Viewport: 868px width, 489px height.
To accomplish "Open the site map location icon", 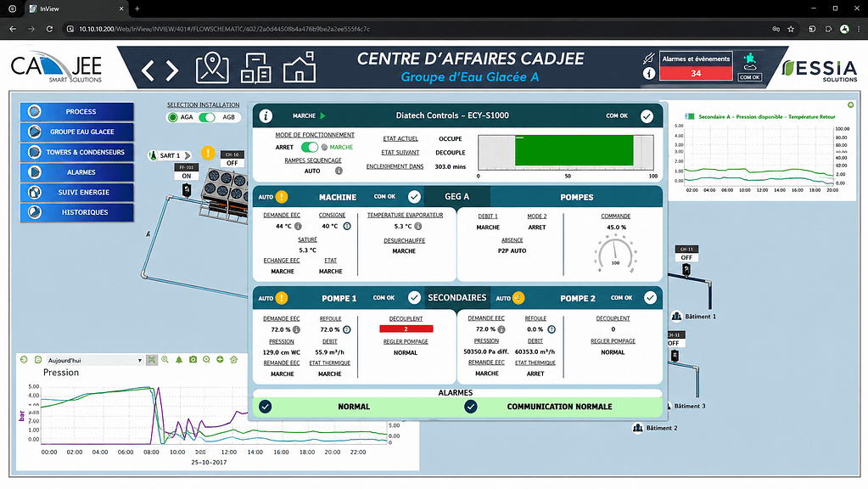I will [x=212, y=68].
